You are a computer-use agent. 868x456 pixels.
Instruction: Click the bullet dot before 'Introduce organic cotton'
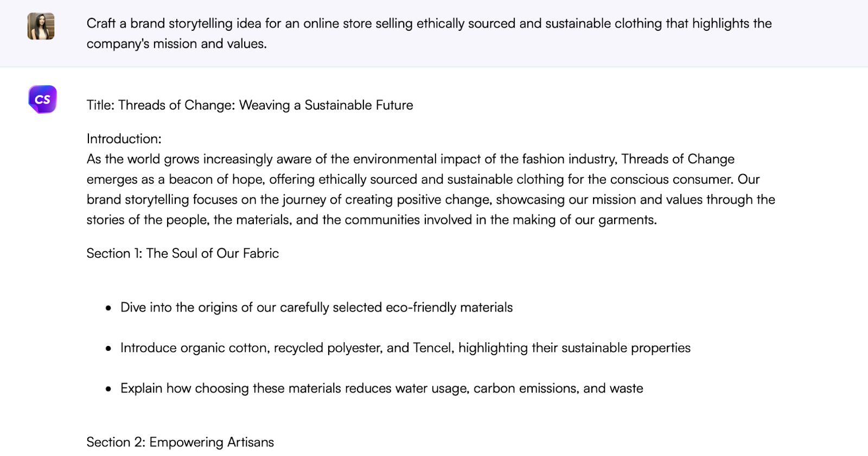point(108,349)
